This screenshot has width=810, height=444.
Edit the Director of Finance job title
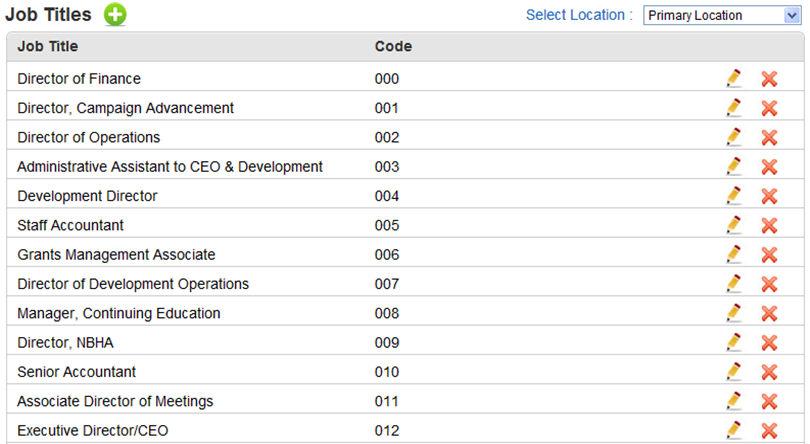(x=734, y=79)
